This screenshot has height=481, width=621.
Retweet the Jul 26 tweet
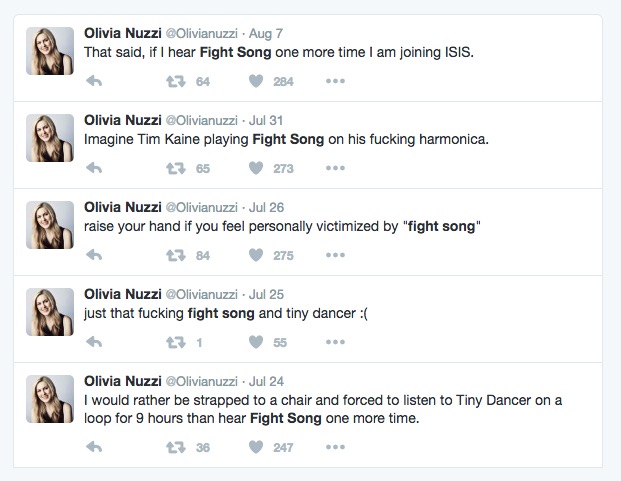176,256
